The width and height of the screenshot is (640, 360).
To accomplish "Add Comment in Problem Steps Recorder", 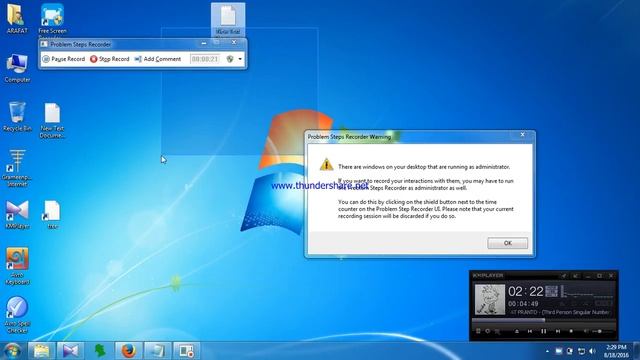I will (x=158, y=59).
